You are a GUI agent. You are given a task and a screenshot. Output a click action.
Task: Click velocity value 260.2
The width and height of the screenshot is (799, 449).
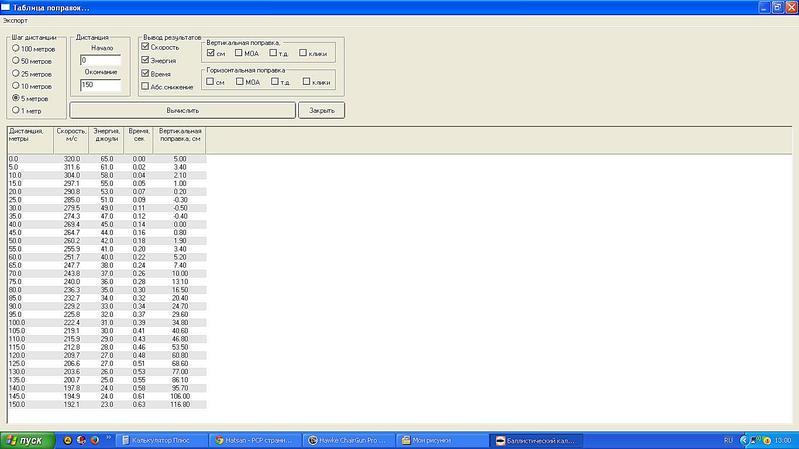[x=72, y=241]
